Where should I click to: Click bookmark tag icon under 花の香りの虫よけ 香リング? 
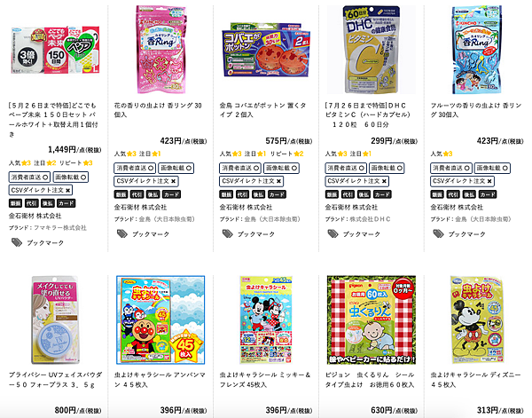click(122, 233)
